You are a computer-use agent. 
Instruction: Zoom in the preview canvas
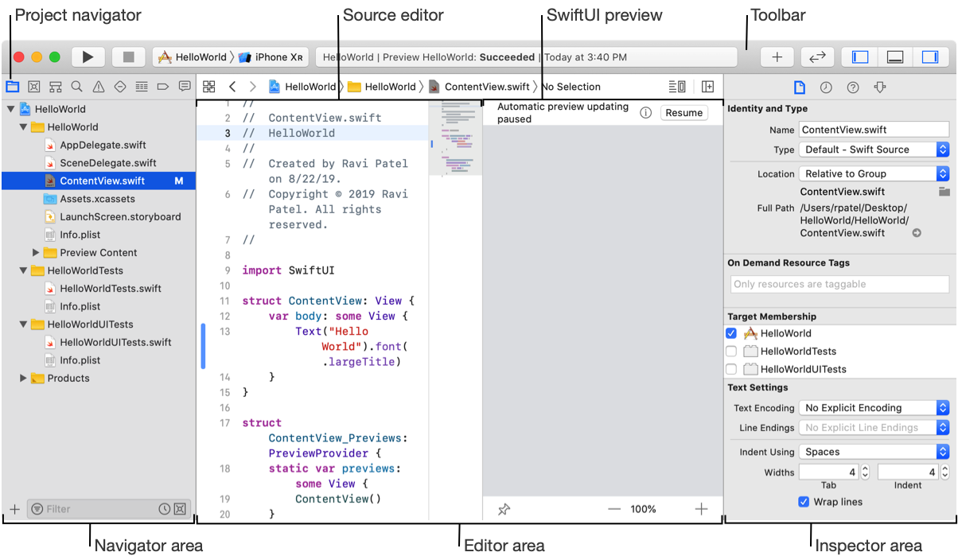701,509
